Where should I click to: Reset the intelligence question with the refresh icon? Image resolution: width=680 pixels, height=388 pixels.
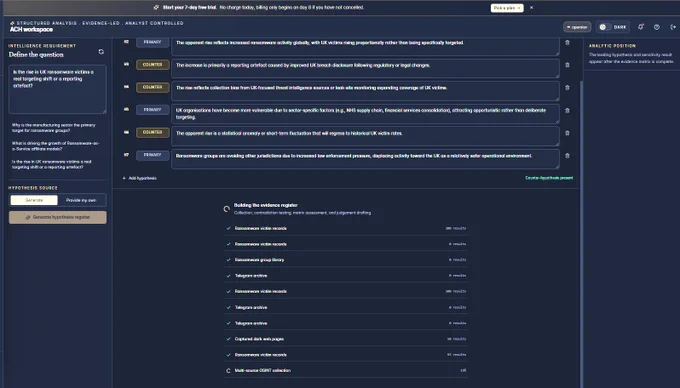click(101, 52)
